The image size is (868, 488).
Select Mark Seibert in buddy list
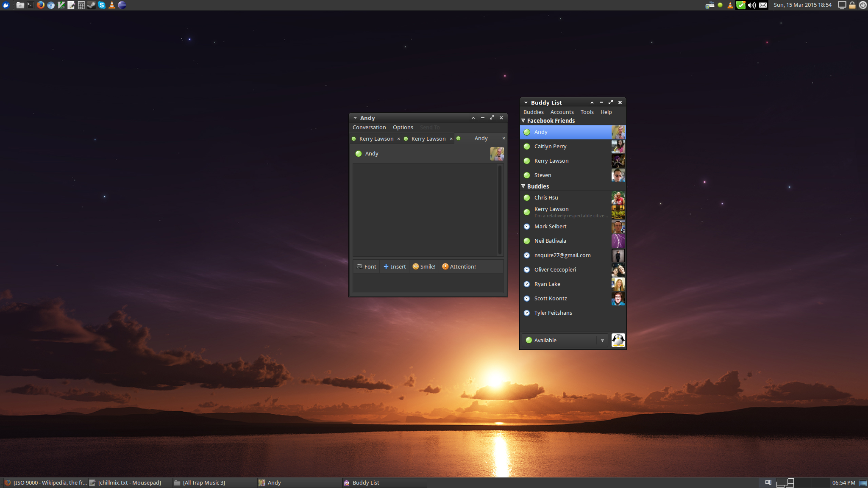pos(573,227)
